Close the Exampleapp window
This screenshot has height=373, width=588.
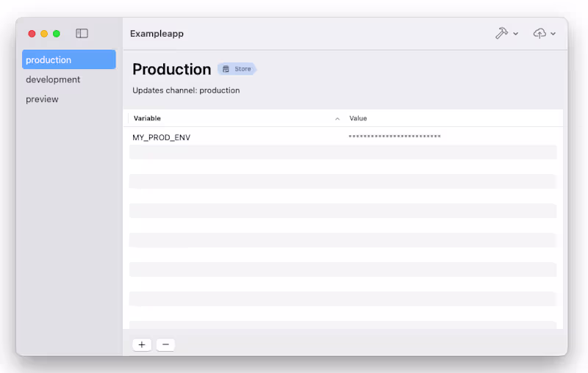tap(32, 34)
